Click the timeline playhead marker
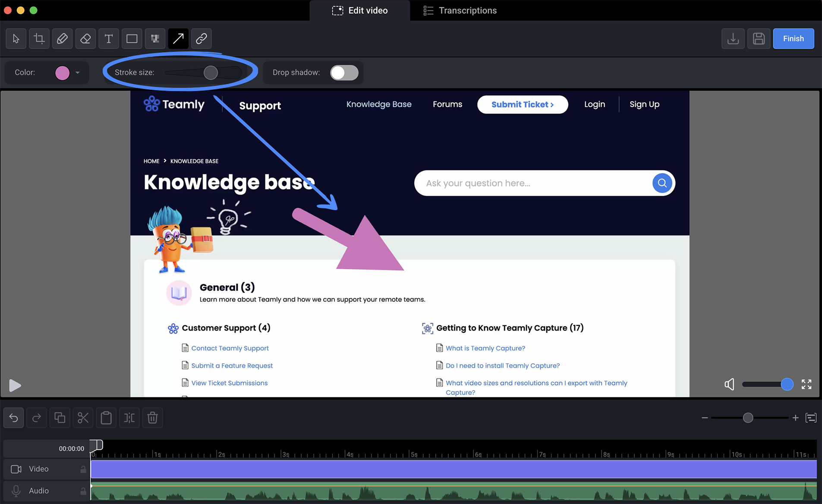Image resolution: width=822 pixels, height=504 pixels. pyautogui.click(x=96, y=445)
